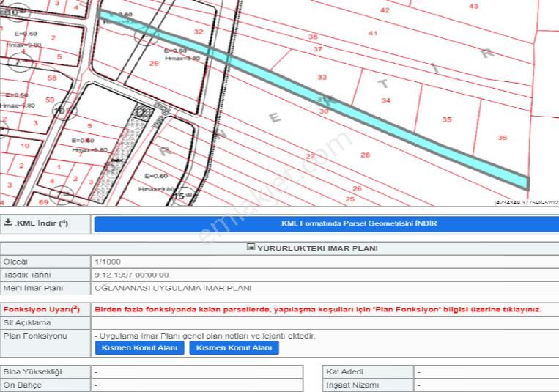This screenshot has height=392, width=559.
Task: Click the map coordinate readout
Action: point(527,203)
